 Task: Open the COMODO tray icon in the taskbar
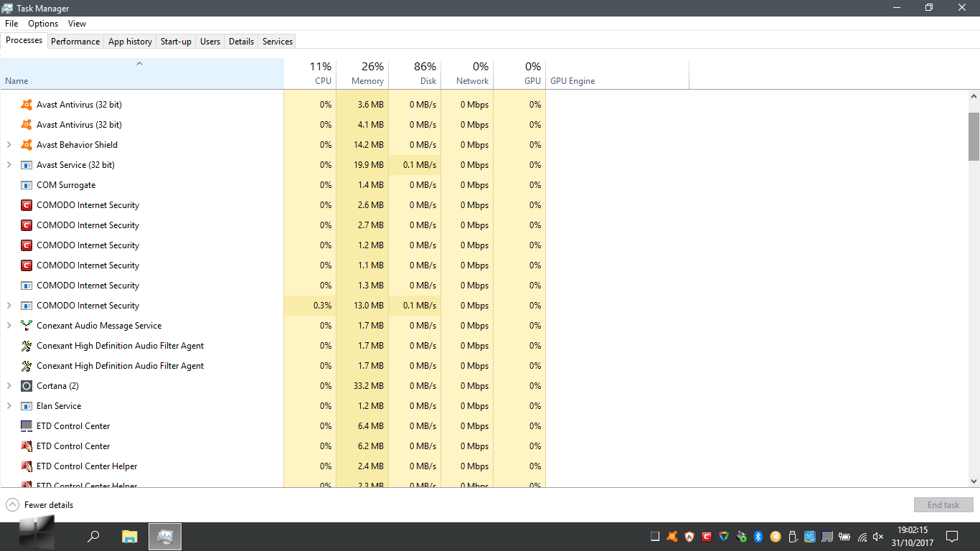click(x=707, y=537)
